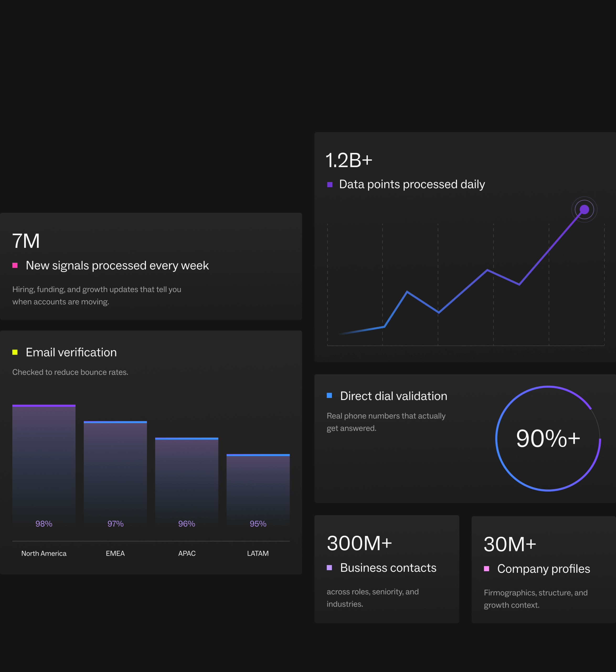This screenshot has height=672, width=616.
Task: Click the Email verification heading
Action: pos(71,352)
